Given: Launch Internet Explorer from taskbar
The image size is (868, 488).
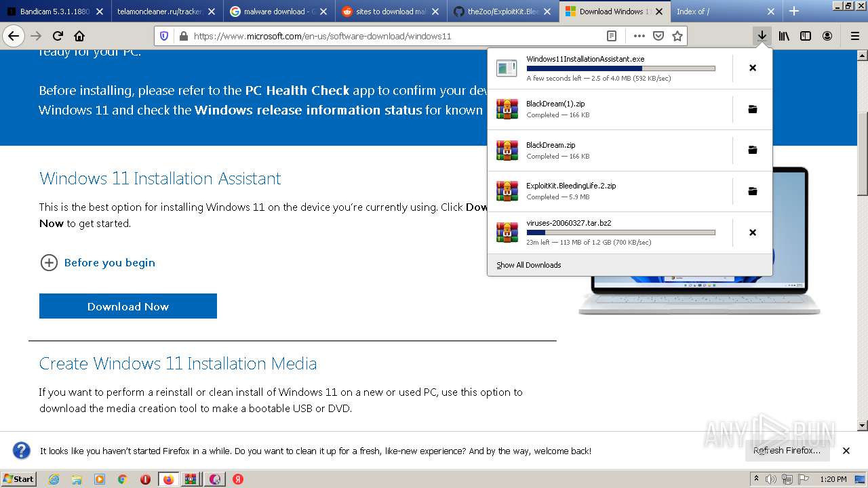Looking at the screenshot, I should tap(54, 479).
